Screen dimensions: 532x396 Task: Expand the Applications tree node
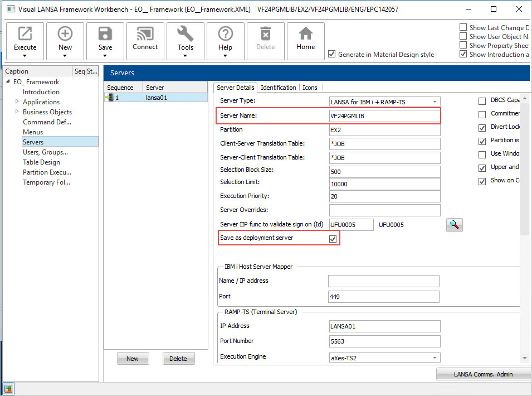click(17, 102)
